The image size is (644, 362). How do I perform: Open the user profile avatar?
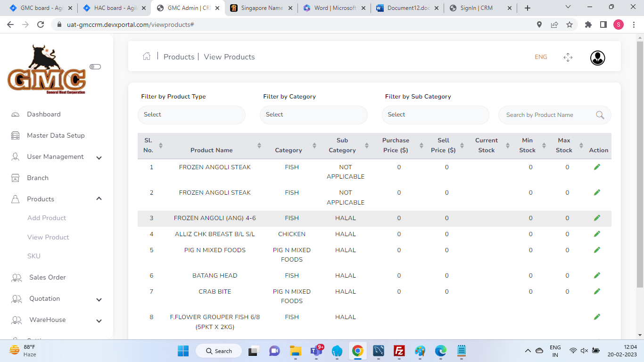click(x=597, y=58)
